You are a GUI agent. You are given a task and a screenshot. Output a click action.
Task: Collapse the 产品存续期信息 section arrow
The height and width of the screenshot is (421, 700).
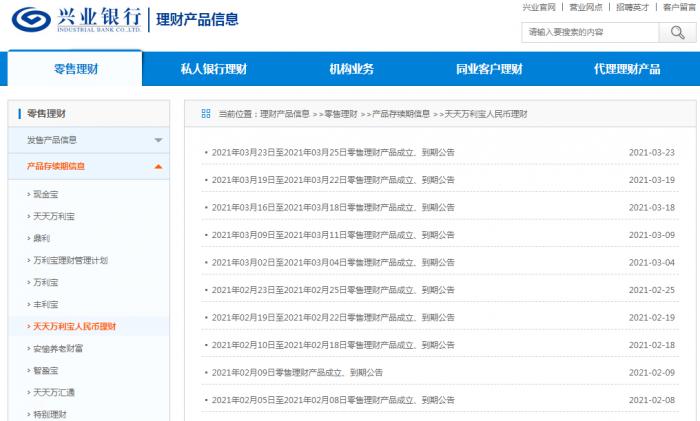tap(158, 166)
